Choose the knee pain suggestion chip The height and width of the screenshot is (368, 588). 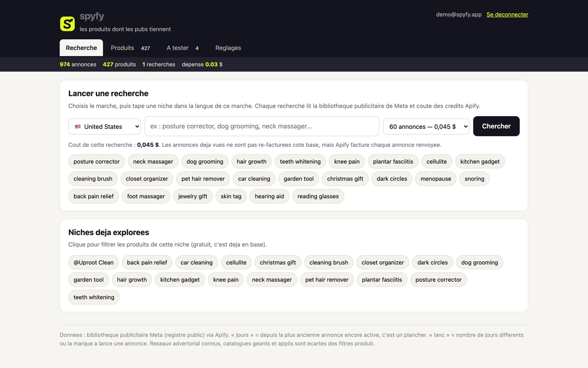pos(347,162)
